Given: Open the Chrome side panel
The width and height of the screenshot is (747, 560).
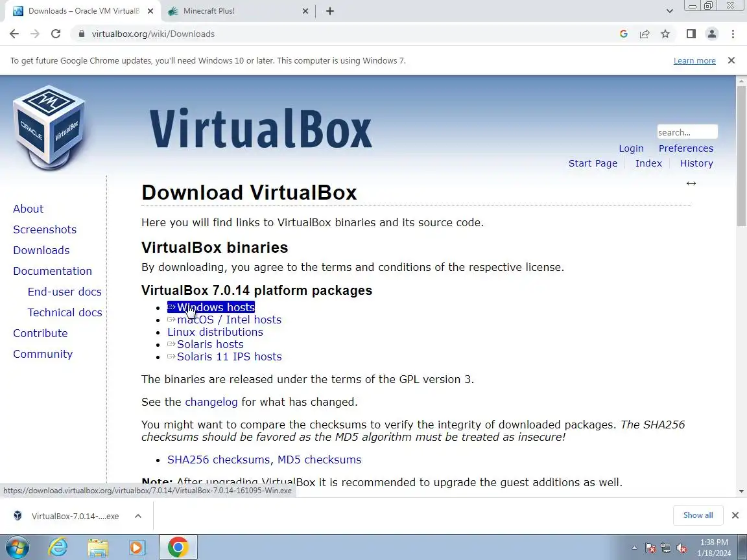Looking at the screenshot, I should (691, 34).
